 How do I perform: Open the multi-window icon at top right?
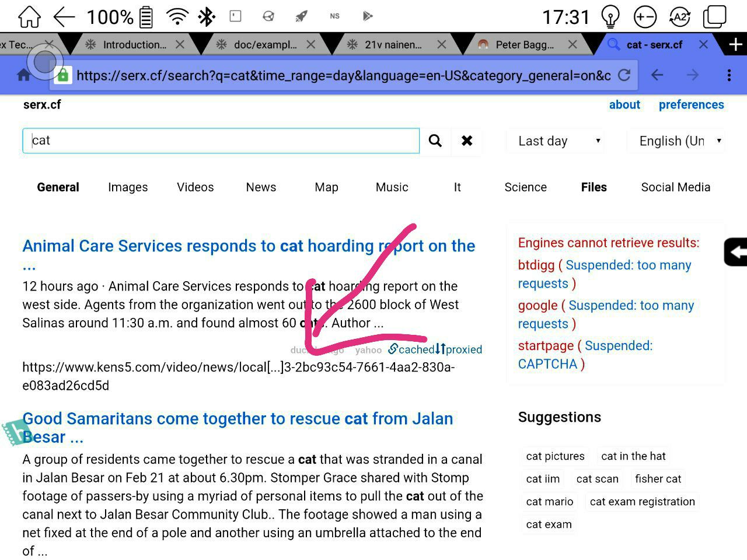point(714,17)
